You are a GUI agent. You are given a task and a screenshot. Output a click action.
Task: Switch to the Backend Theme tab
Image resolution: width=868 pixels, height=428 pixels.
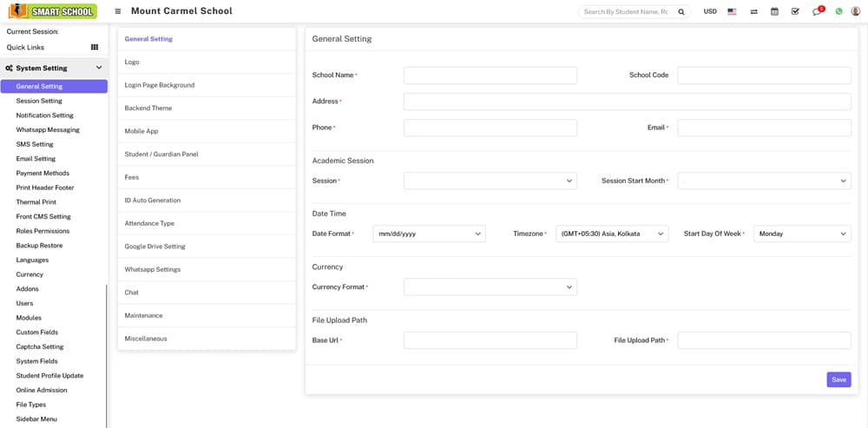coord(148,109)
